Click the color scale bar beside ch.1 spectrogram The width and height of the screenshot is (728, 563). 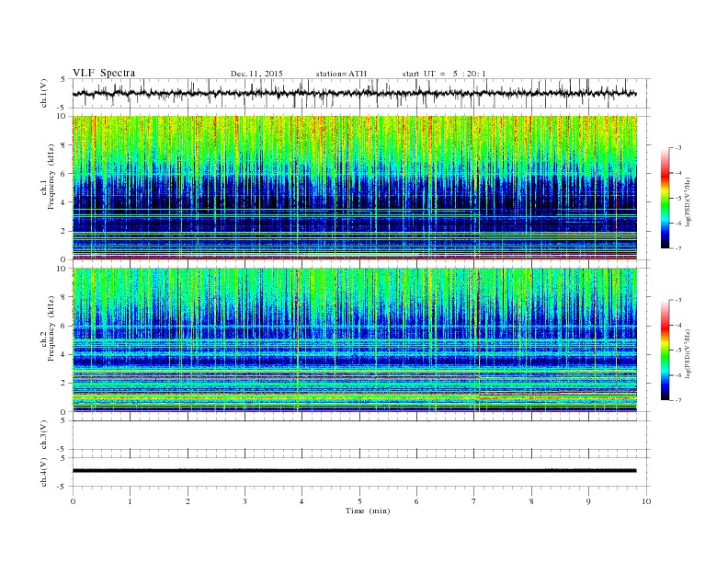665,198
